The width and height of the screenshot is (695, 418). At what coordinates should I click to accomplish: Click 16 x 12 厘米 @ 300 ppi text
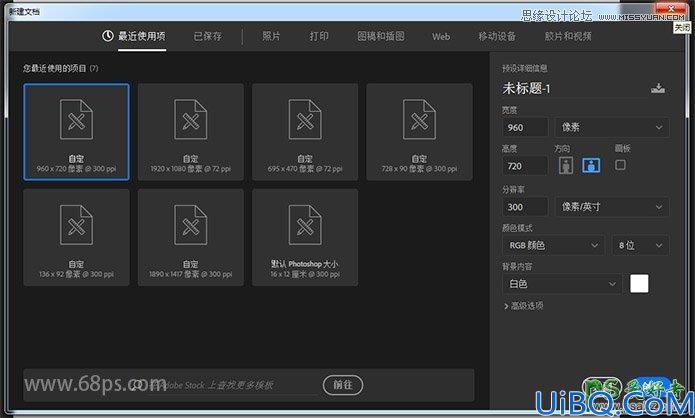pos(305,274)
